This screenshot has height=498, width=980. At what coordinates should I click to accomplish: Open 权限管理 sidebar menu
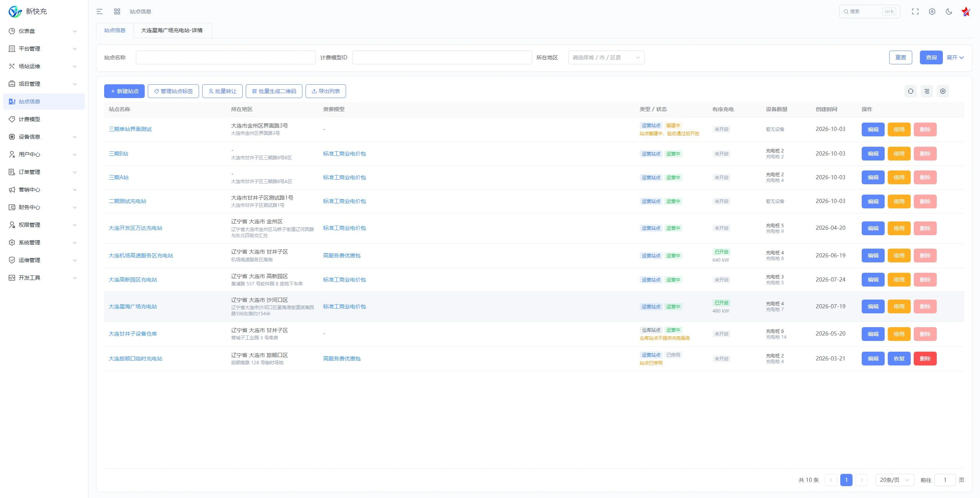(x=44, y=225)
